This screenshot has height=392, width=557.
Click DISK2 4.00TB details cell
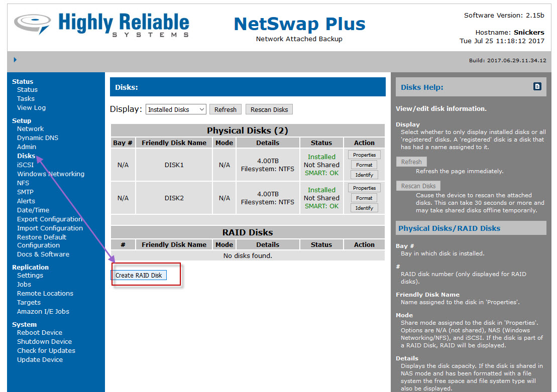click(268, 198)
